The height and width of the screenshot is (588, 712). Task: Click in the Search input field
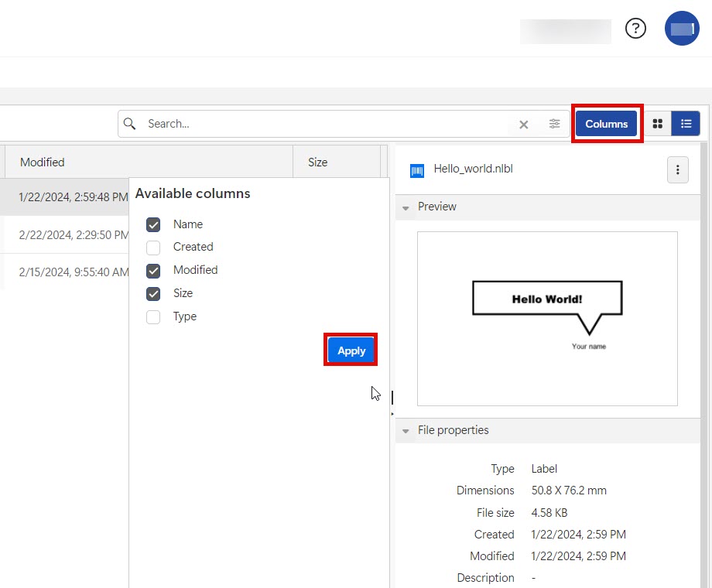tap(325, 124)
